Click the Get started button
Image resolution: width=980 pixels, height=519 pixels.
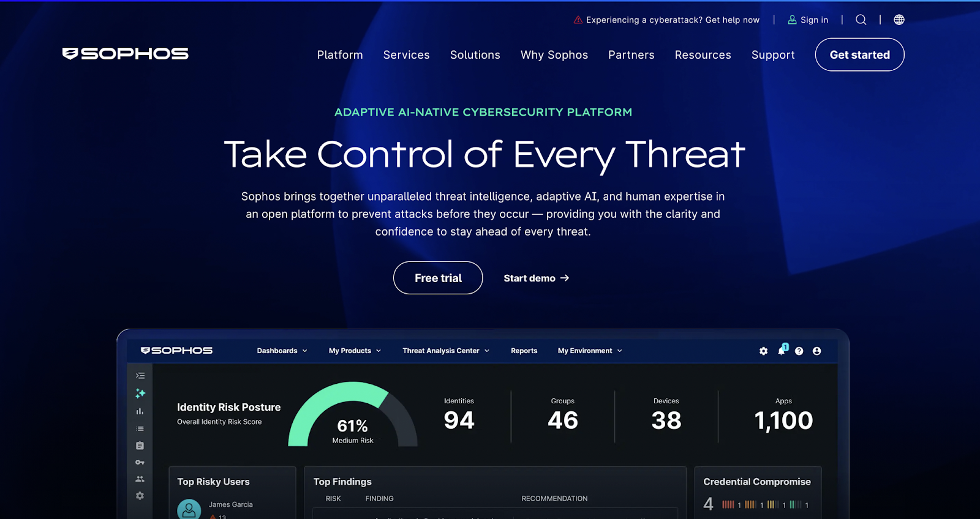coord(859,54)
